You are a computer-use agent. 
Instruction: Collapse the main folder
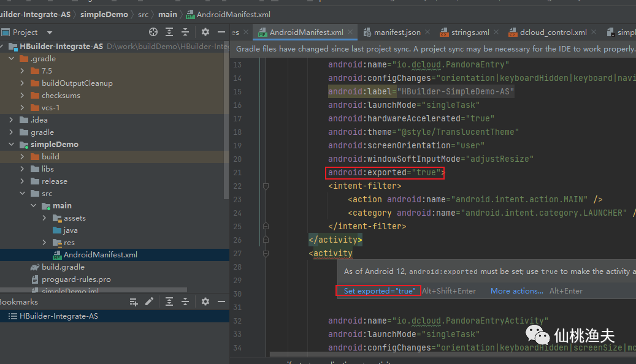[33, 206]
